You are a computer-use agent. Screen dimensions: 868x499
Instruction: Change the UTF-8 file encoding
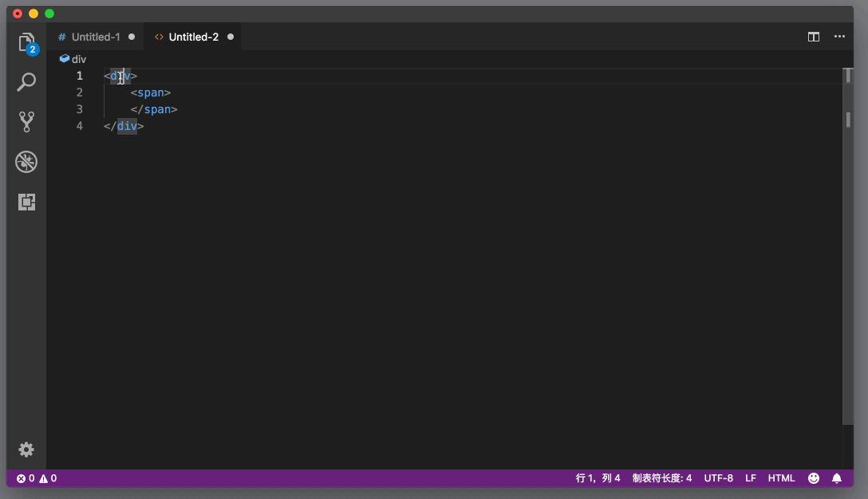point(718,478)
